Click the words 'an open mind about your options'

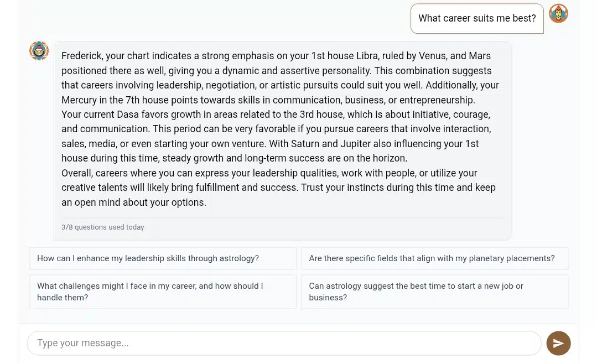click(x=134, y=202)
